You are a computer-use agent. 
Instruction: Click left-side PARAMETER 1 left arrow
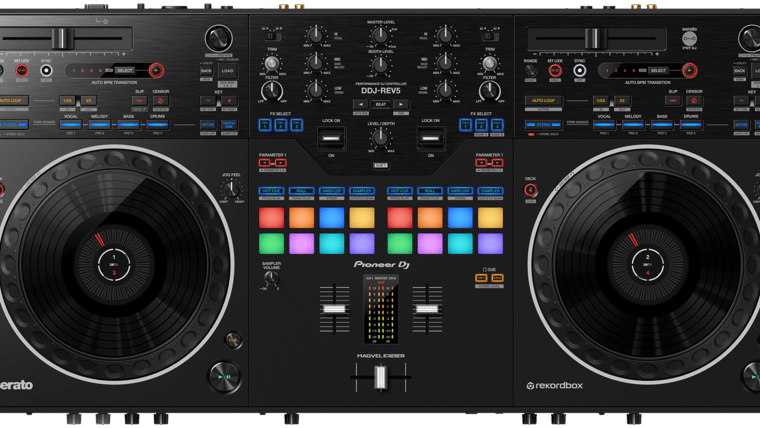[265, 163]
